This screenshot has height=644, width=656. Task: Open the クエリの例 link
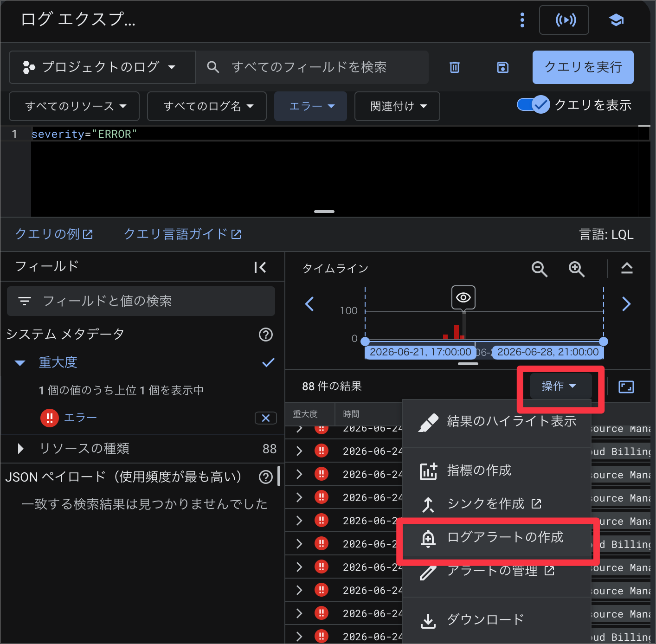(54, 234)
